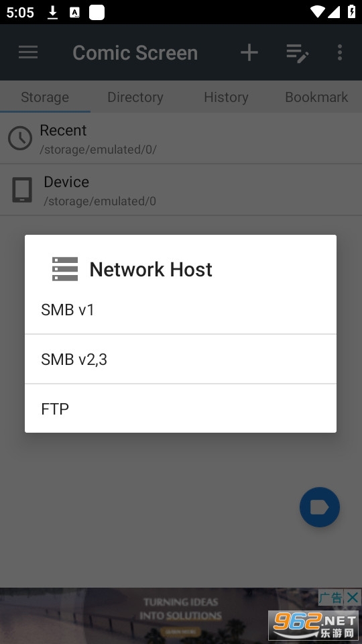The image size is (362, 644).
Task: Tap the Recent clock icon
Action: click(x=20, y=138)
